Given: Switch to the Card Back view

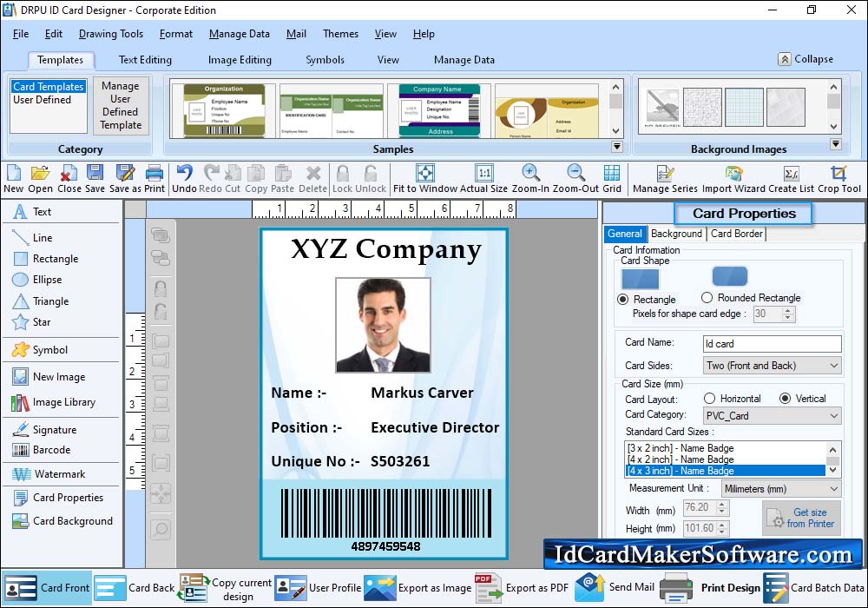Looking at the screenshot, I should 135,588.
